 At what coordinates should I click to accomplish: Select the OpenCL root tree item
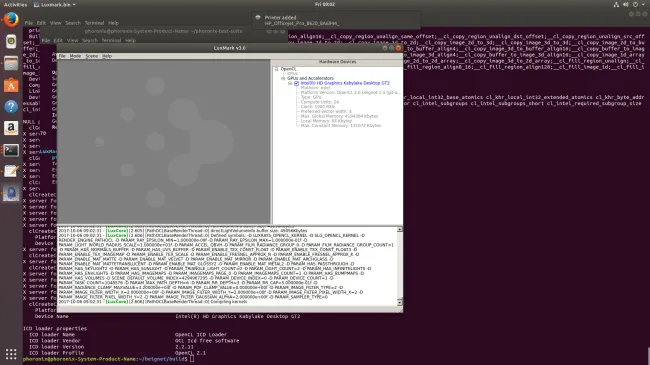point(289,69)
